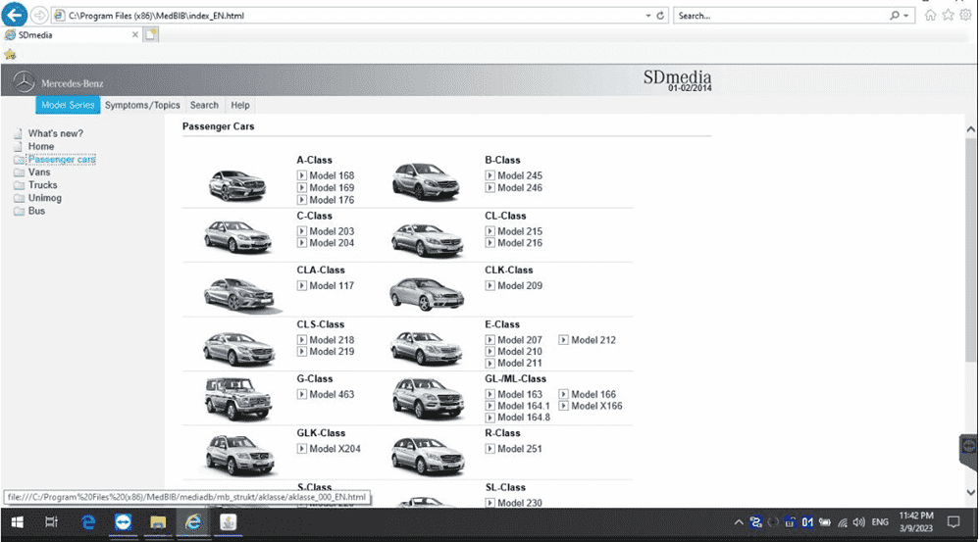The height and width of the screenshot is (542, 980).
Task: Open the Search tab
Action: (204, 105)
